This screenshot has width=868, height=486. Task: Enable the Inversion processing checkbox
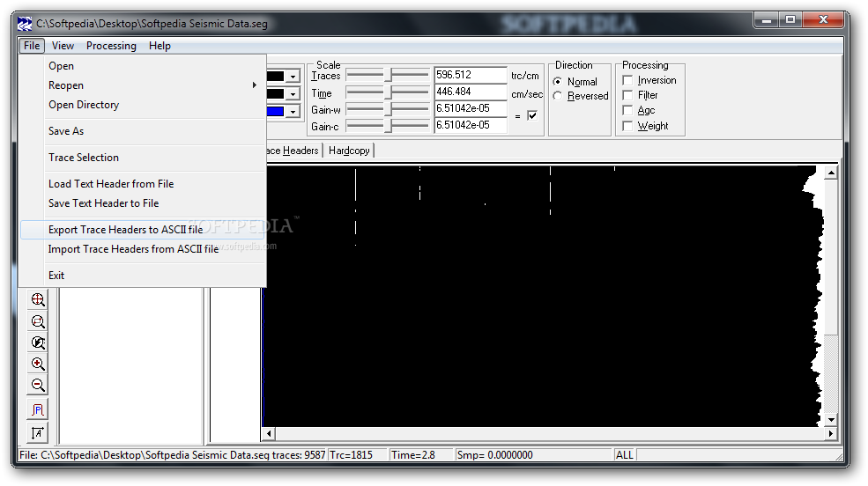(627, 80)
